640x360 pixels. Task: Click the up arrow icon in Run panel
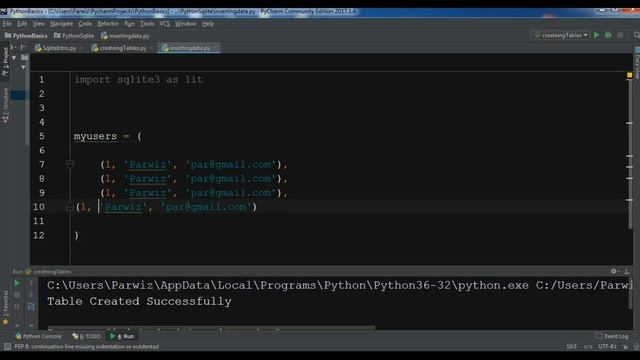[x=31, y=283]
